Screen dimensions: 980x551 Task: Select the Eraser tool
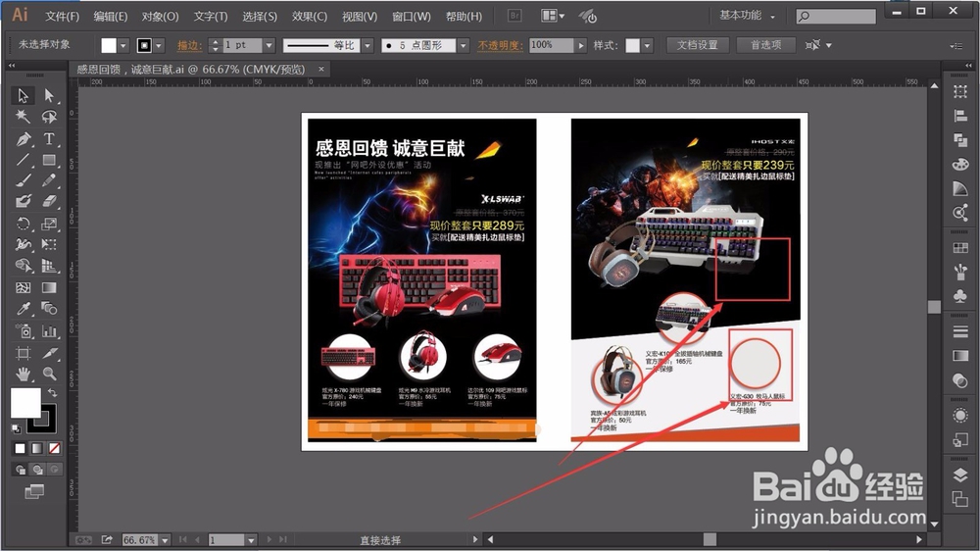pos(49,201)
